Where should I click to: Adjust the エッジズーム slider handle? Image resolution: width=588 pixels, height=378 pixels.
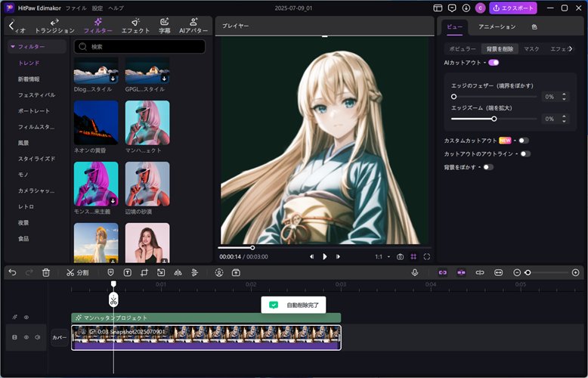click(x=494, y=119)
